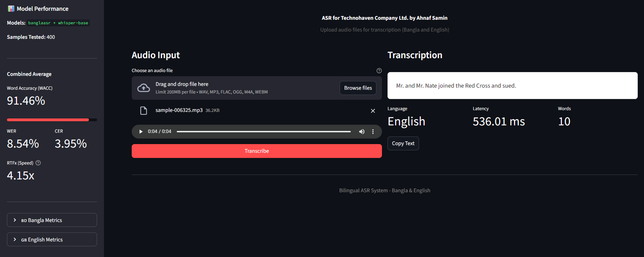Copy the transcription with Copy Text

[x=403, y=143]
